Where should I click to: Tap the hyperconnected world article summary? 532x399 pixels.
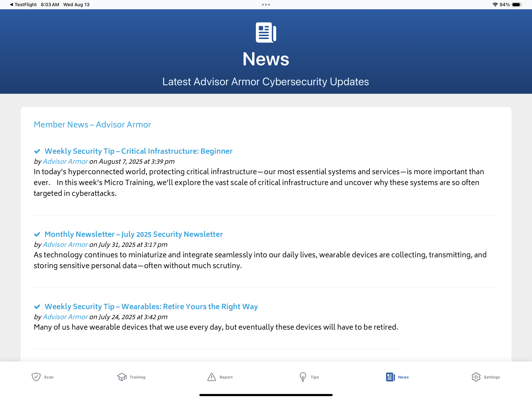(259, 182)
